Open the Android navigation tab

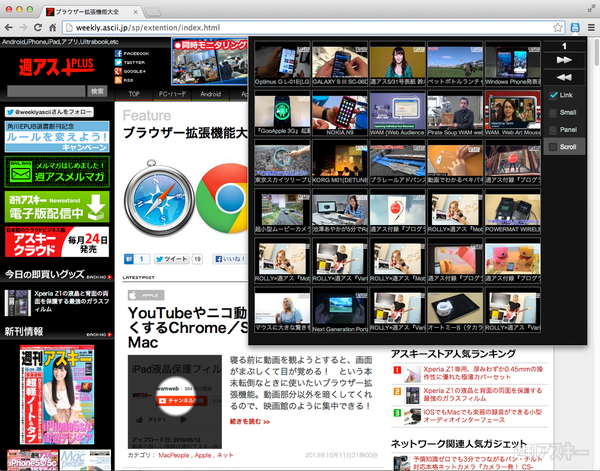click(x=210, y=94)
